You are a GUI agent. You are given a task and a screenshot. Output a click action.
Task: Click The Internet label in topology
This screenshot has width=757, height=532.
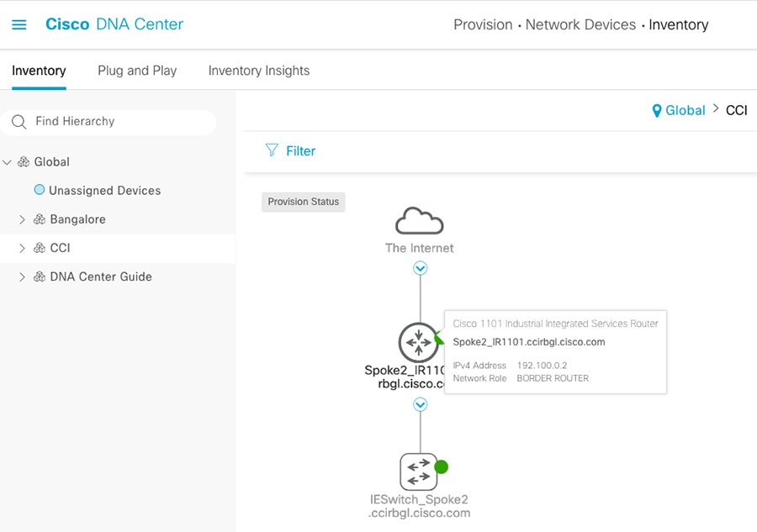[419, 248]
